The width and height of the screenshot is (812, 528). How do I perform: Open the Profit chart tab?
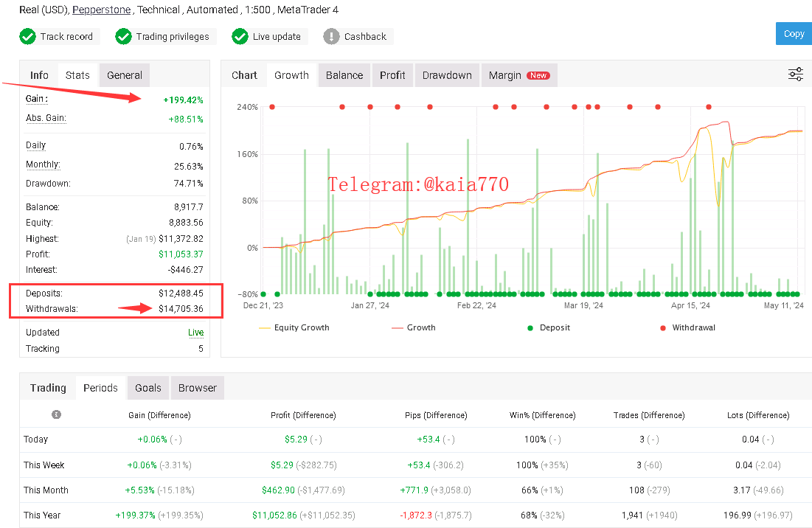[392, 75]
